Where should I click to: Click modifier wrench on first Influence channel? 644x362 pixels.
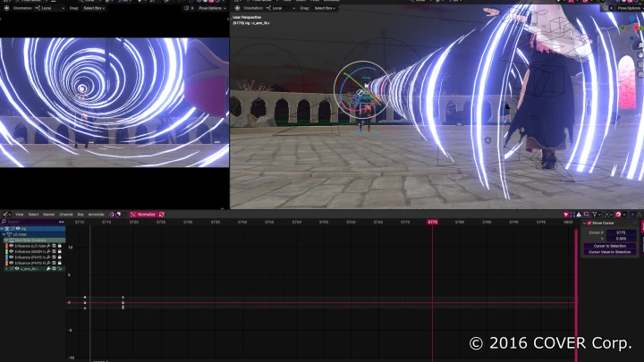48,246
